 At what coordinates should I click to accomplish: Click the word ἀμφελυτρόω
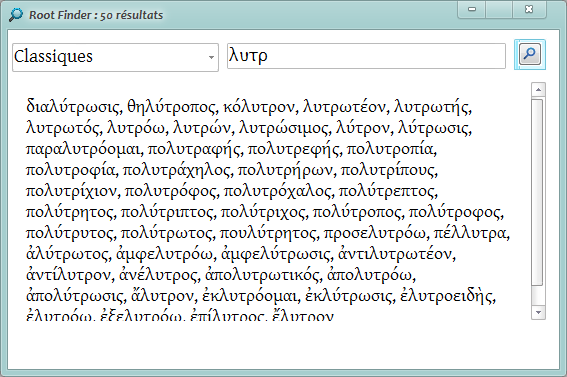(164, 254)
